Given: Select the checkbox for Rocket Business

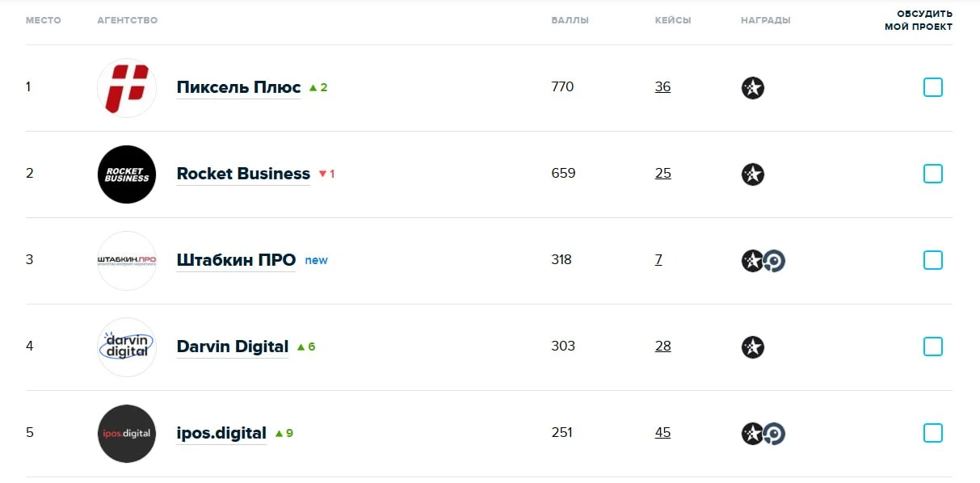Looking at the screenshot, I should [x=933, y=174].
